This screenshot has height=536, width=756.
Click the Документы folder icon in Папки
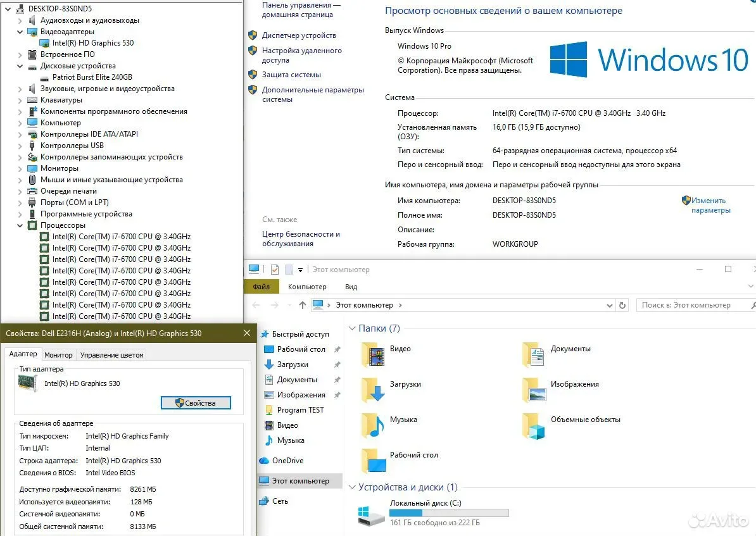[534, 355]
